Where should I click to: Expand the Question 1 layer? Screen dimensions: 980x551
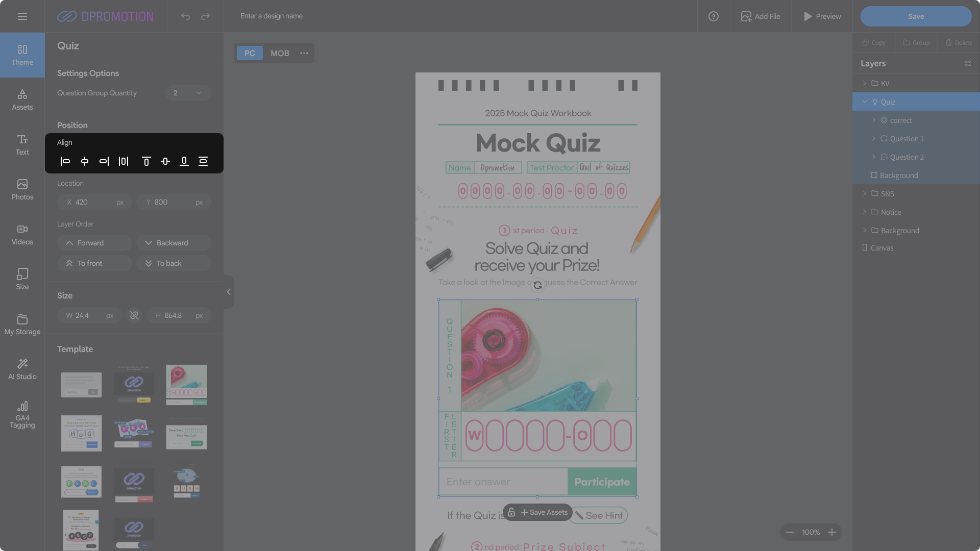874,139
